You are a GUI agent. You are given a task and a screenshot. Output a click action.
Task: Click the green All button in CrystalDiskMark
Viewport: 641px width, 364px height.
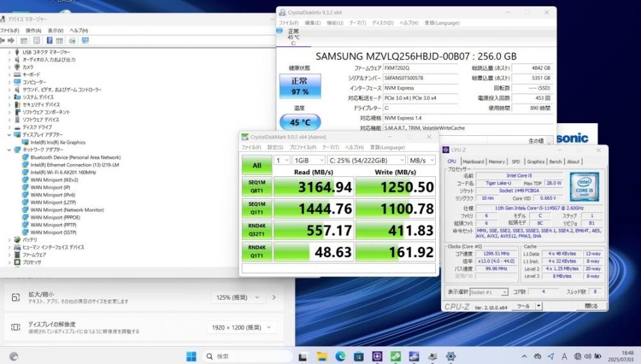[257, 165]
